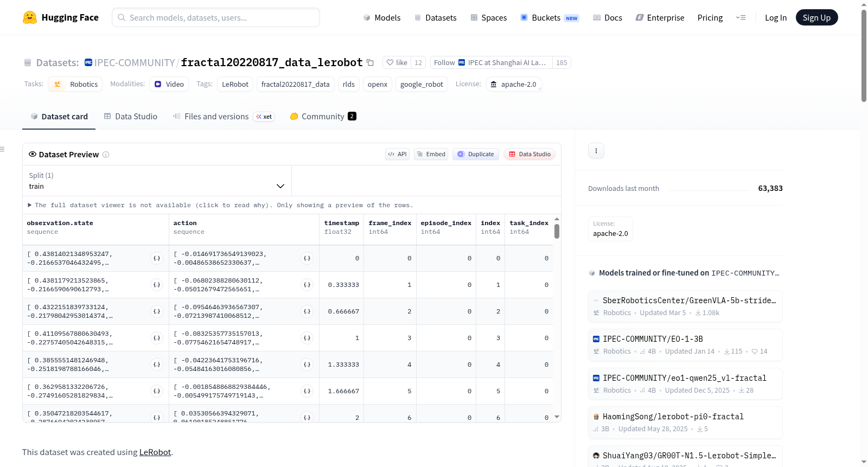Expand observation.state cell starting 0.4381179213523865
Image resolution: width=868 pixels, height=467 pixels.
[x=157, y=285]
